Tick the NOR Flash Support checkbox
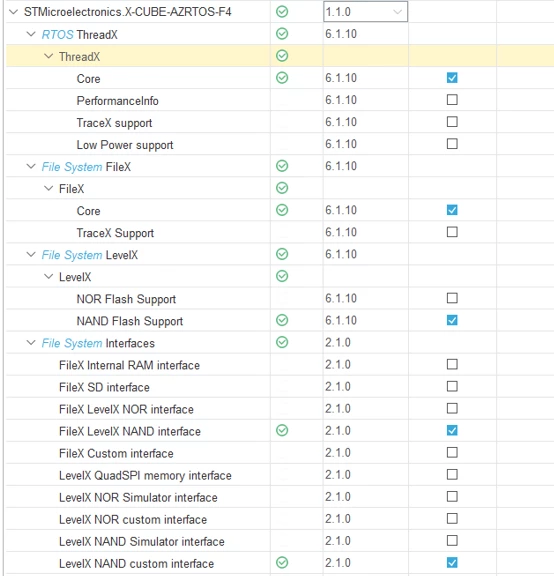Viewport: 554px width, 576px height. point(452,298)
